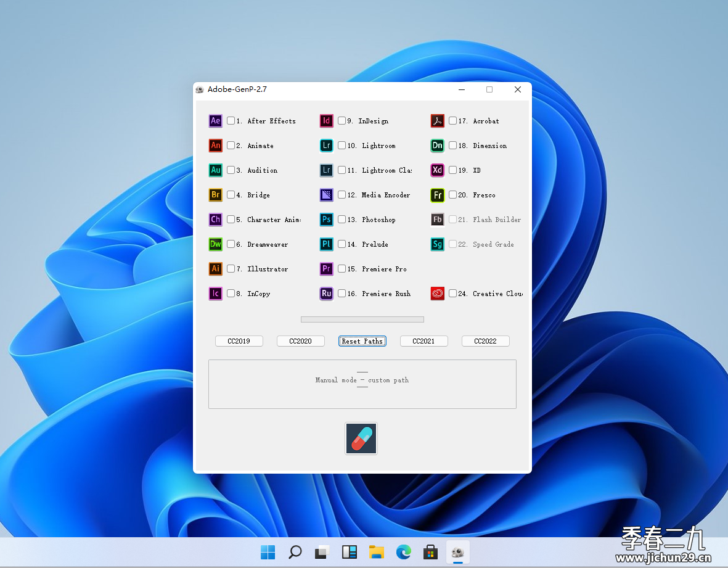The image size is (728, 568).
Task: Click the GenP app icon on taskbar
Action: 458,552
